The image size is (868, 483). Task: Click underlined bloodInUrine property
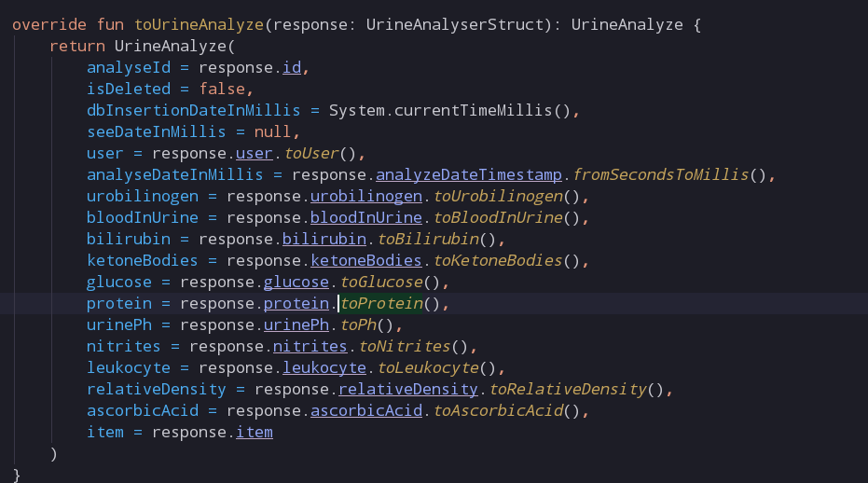[x=365, y=217]
